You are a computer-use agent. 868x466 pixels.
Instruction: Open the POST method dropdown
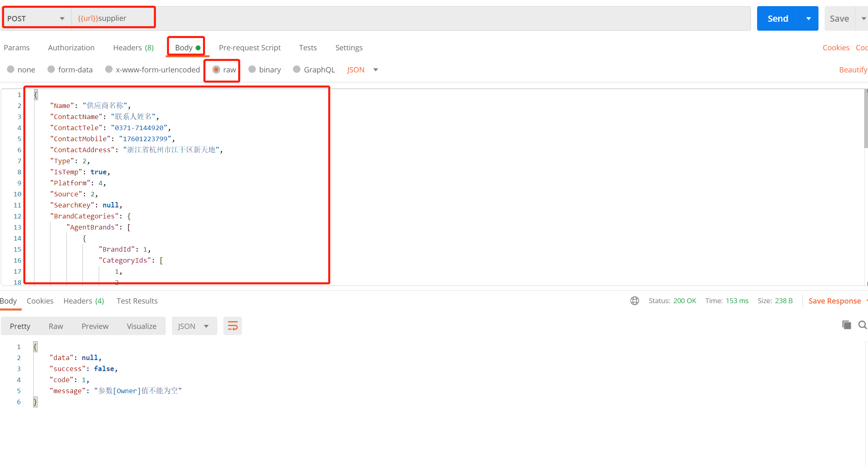(x=36, y=18)
